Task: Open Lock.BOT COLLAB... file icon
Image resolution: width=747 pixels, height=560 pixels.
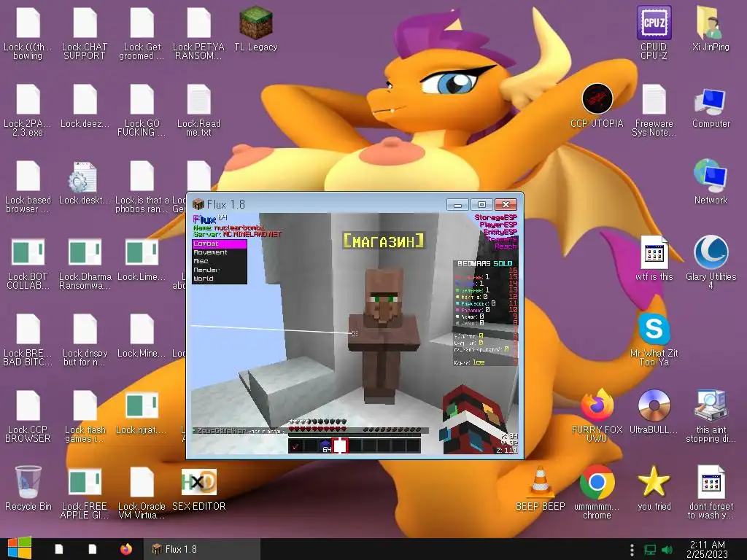Action: click(x=28, y=252)
